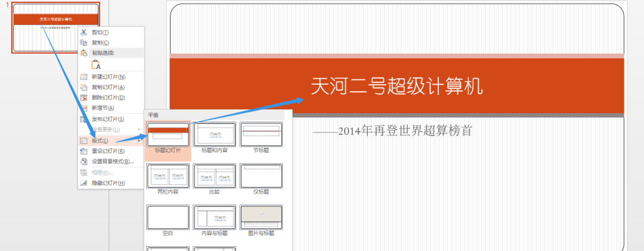Click the duplicate slide icon beside 复制幻灯片
The width and height of the screenshot is (644, 251).
click(x=84, y=87)
